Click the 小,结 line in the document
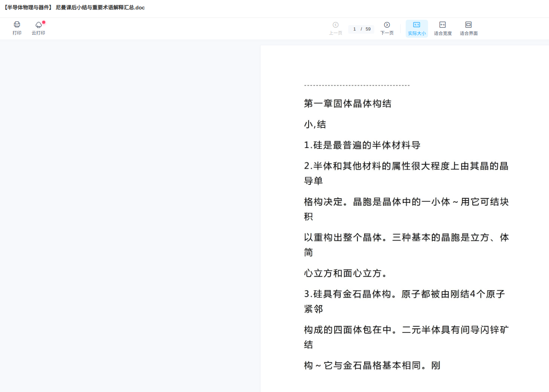 tap(315, 125)
